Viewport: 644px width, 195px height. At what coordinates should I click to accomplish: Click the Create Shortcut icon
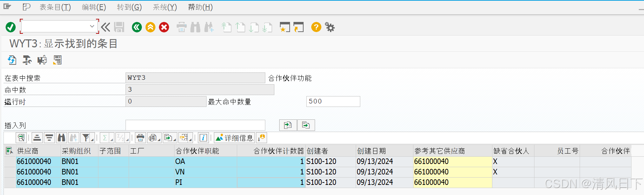click(x=298, y=27)
